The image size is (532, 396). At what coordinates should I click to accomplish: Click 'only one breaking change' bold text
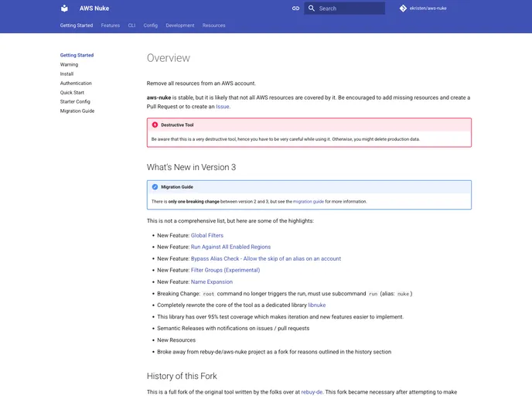click(x=194, y=202)
